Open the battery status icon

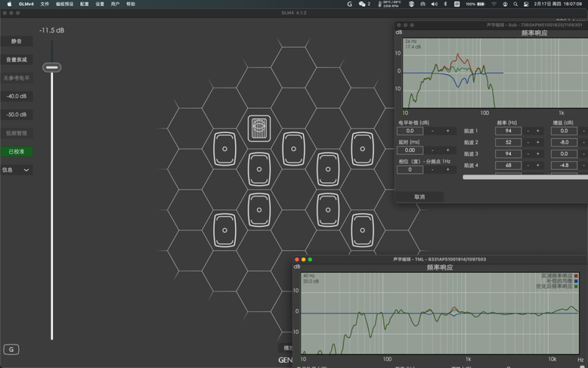tap(475, 4)
